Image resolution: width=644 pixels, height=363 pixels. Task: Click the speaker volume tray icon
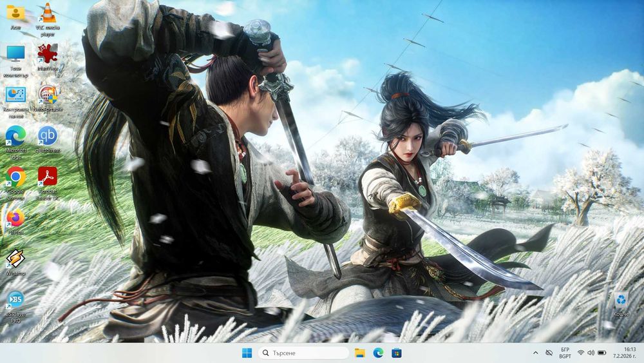591,353
